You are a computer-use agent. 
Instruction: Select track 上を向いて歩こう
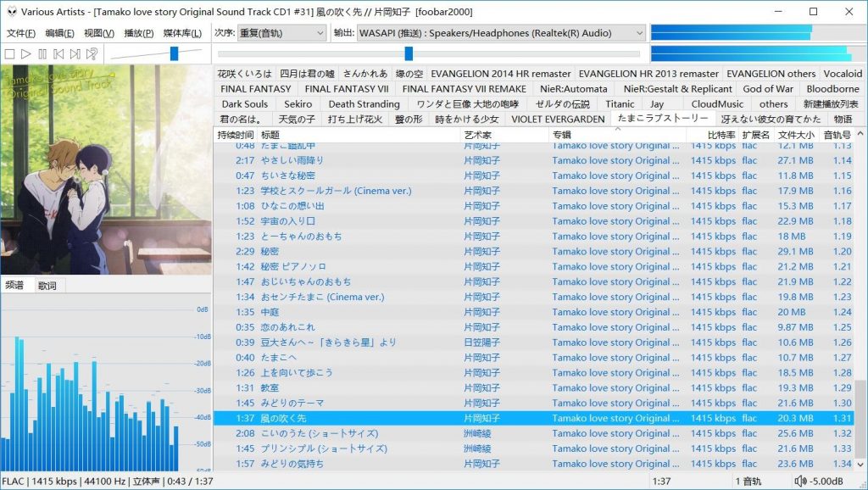pos(534,373)
